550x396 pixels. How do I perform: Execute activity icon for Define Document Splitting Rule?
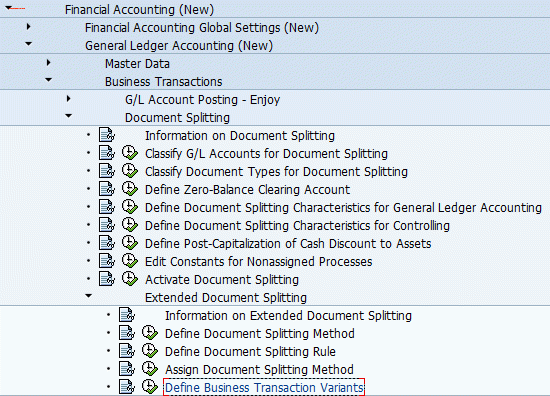point(150,350)
